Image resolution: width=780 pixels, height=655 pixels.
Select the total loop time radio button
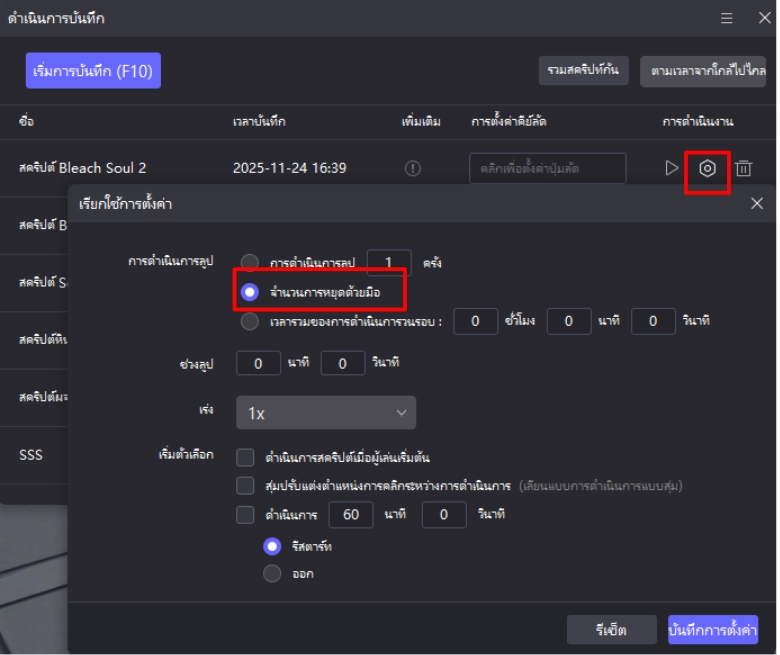[x=250, y=321]
